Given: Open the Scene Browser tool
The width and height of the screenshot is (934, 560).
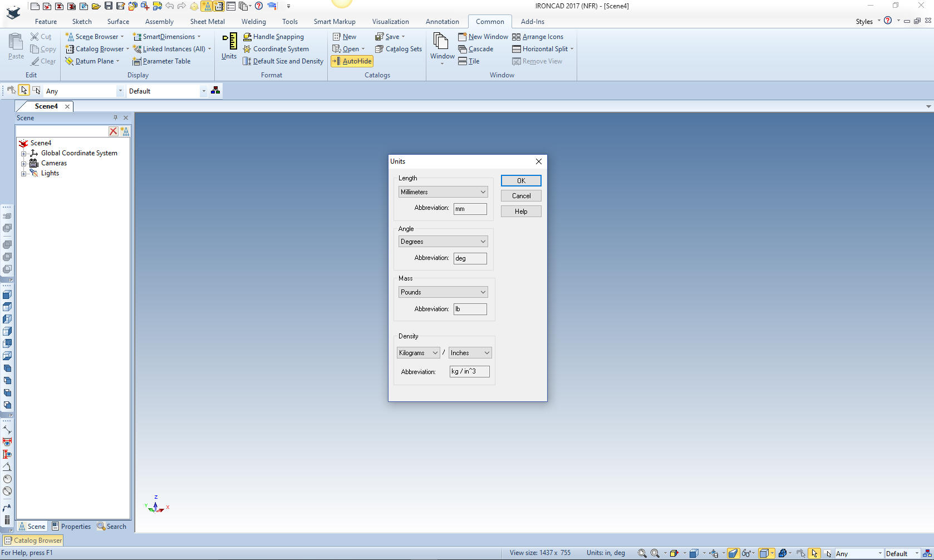Looking at the screenshot, I should [x=92, y=37].
